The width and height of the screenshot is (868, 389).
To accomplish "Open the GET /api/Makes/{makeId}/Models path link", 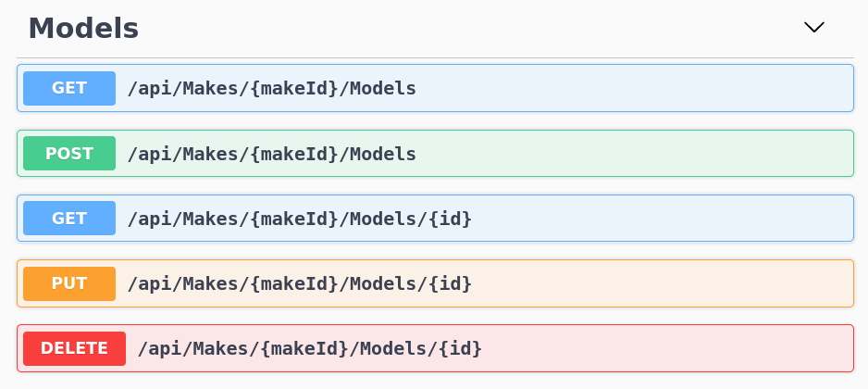I will point(271,89).
